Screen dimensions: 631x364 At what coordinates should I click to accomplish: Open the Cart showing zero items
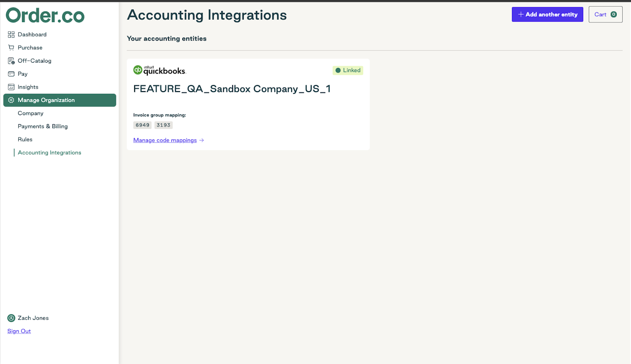pos(605,14)
